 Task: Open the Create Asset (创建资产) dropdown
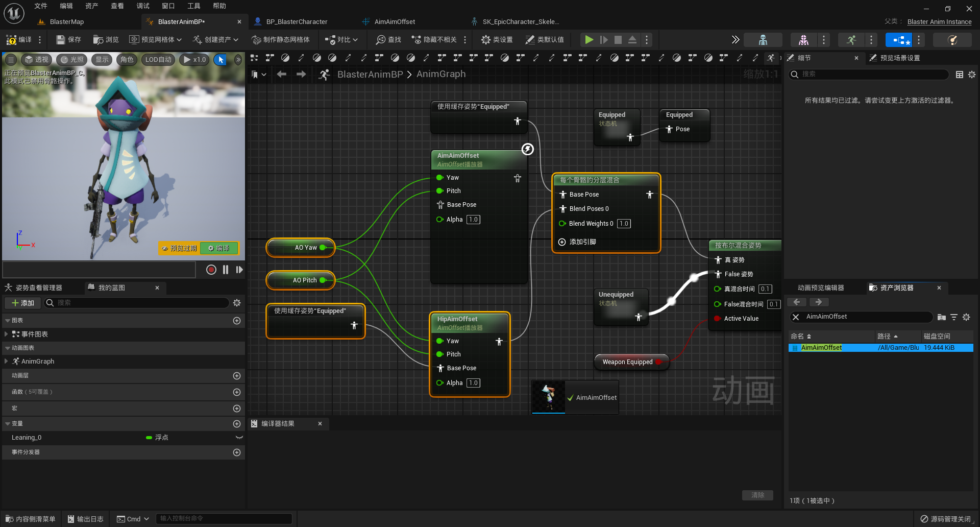click(x=216, y=40)
